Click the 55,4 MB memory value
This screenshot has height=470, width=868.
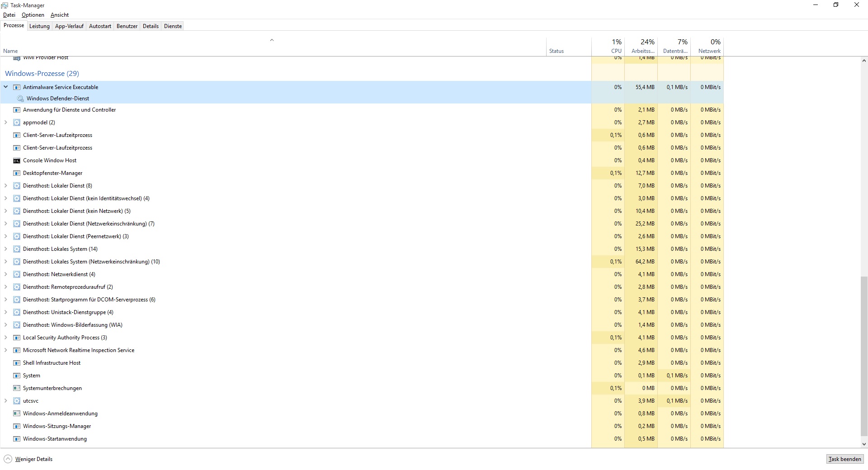645,87
